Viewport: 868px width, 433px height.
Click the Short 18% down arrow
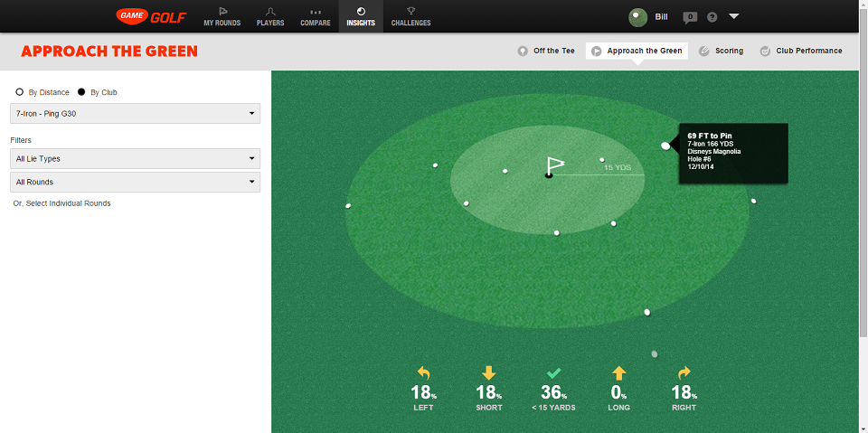point(488,372)
